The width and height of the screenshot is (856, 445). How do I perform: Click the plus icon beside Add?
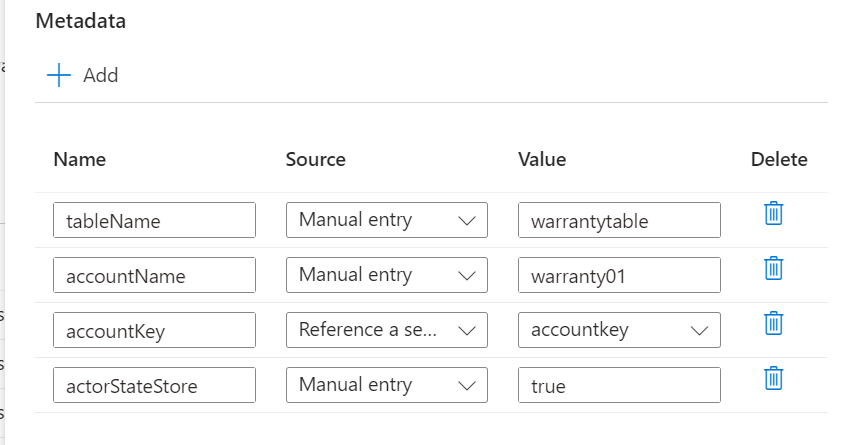click(58, 75)
